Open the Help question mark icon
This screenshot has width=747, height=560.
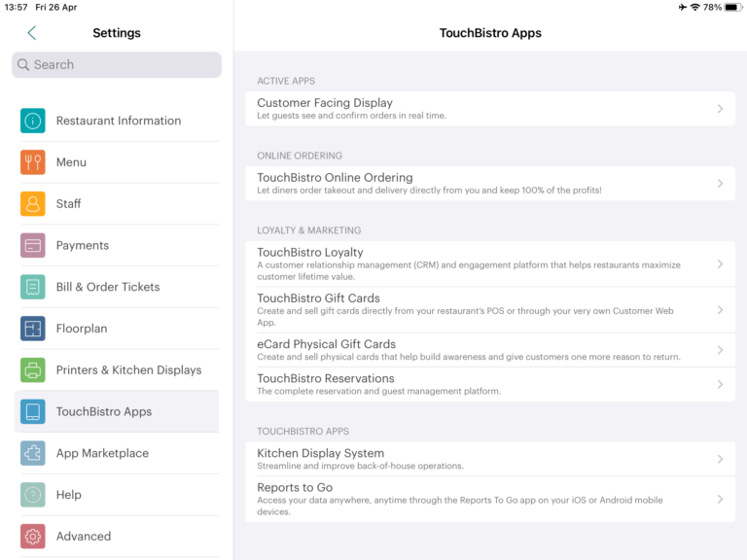33,495
